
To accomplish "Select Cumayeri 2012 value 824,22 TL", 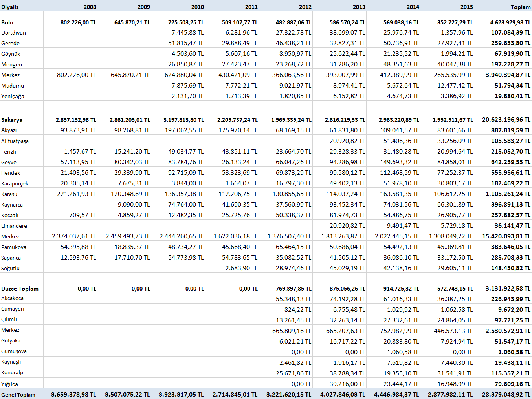I will point(298,310).
